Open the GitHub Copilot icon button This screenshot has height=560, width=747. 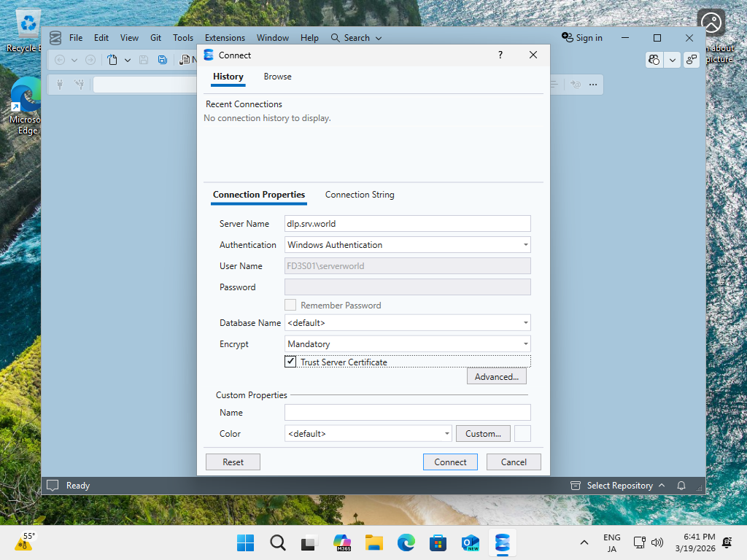(x=654, y=60)
